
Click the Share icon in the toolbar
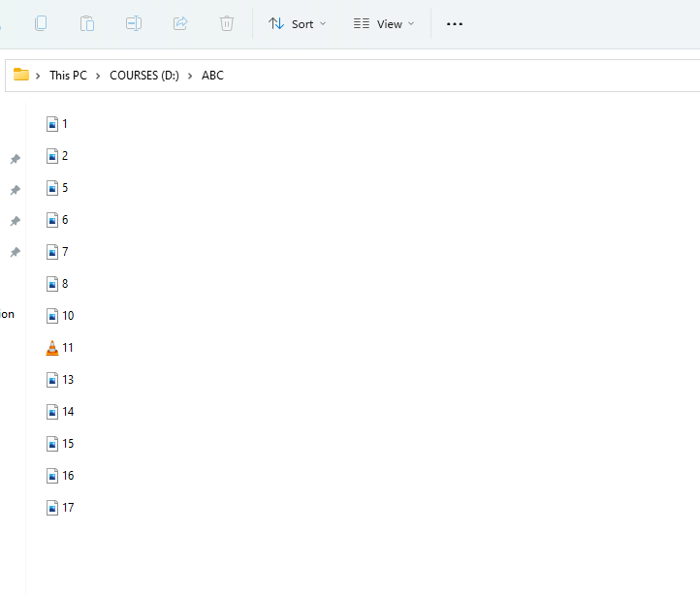(x=180, y=23)
